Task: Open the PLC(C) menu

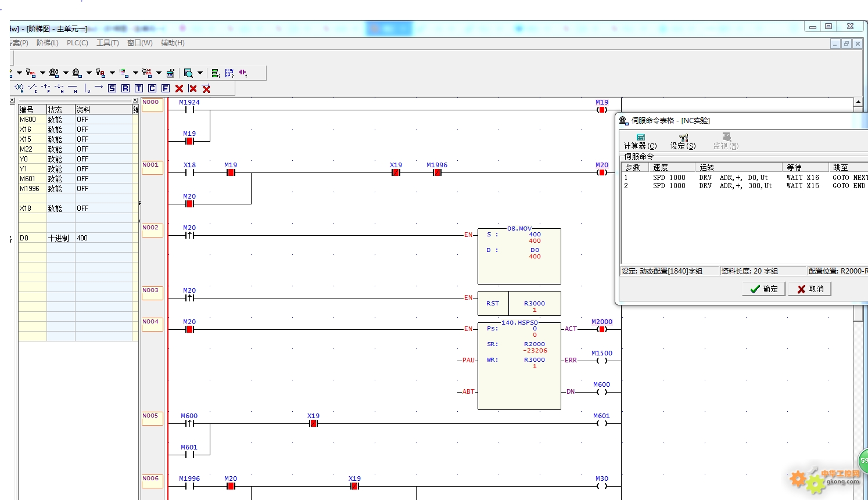Action: click(x=77, y=43)
